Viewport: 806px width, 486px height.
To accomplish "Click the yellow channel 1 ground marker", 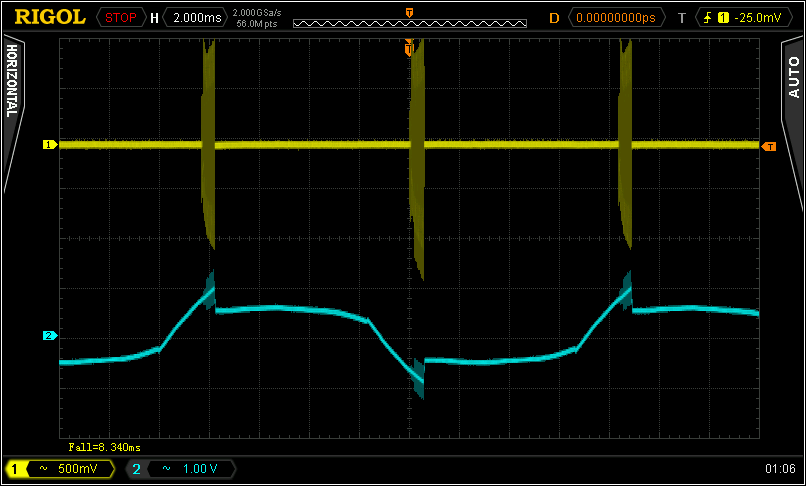I will tap(48, 145).
